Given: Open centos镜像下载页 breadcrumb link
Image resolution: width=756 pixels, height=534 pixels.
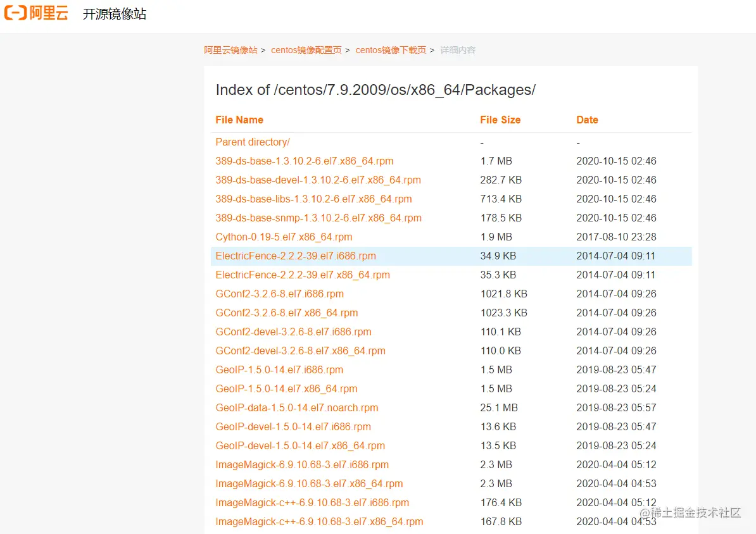Looking at the screenshot, I should (x=391, y=50).
